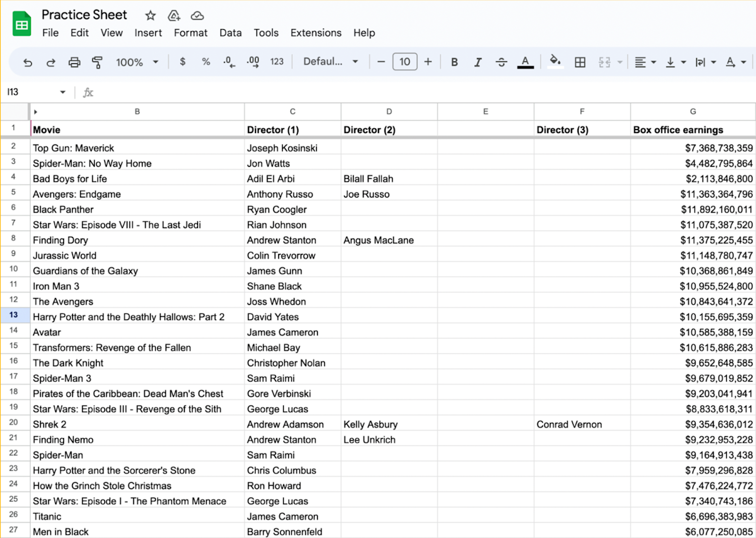Format as percent with the % icon
Screen dimensions: 756x538
click(206, 62)
